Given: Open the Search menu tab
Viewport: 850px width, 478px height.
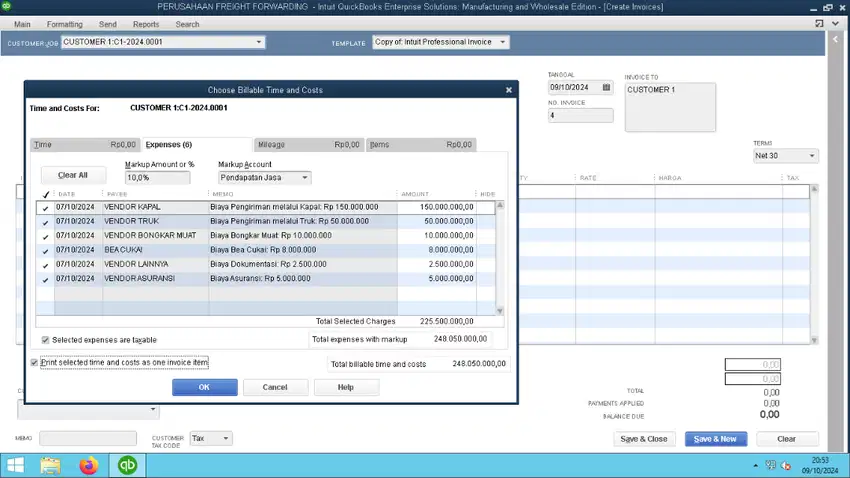Looking at the screenshot, I should [x=188, y=24].
